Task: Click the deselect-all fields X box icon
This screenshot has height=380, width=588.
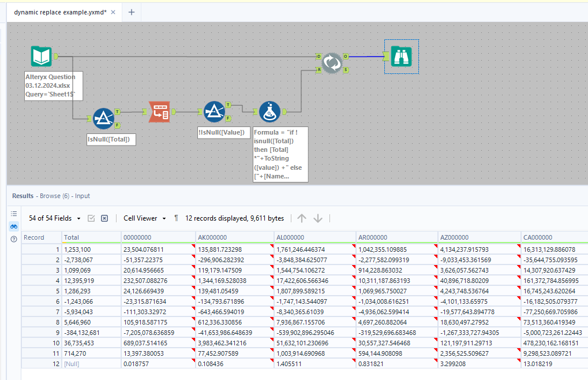Action: coord(104,218)
